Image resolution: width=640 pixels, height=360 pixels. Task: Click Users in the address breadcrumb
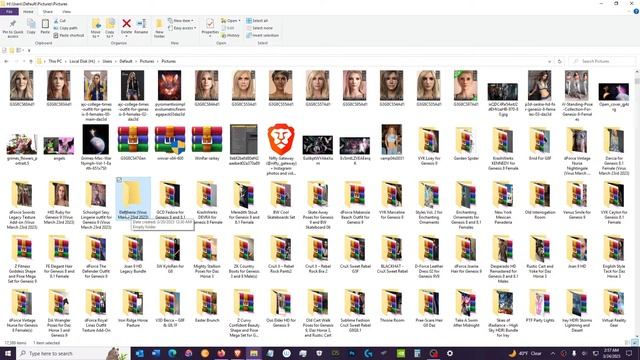[x=107, y=61]
